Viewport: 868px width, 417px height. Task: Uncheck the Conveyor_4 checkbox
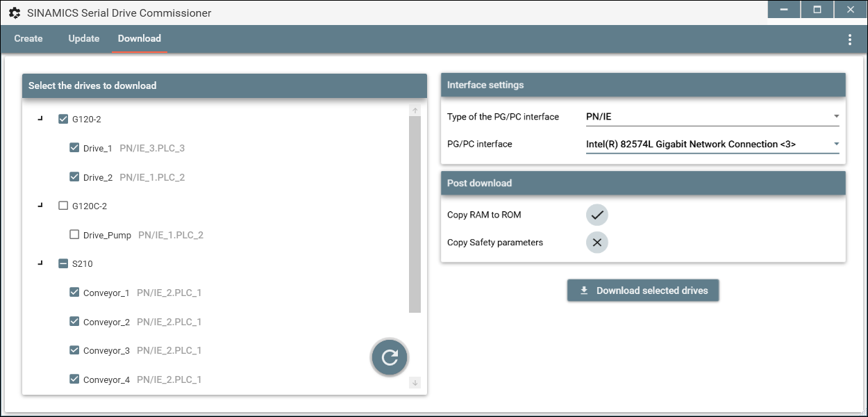pyautogui.click(x=74, y=379)
